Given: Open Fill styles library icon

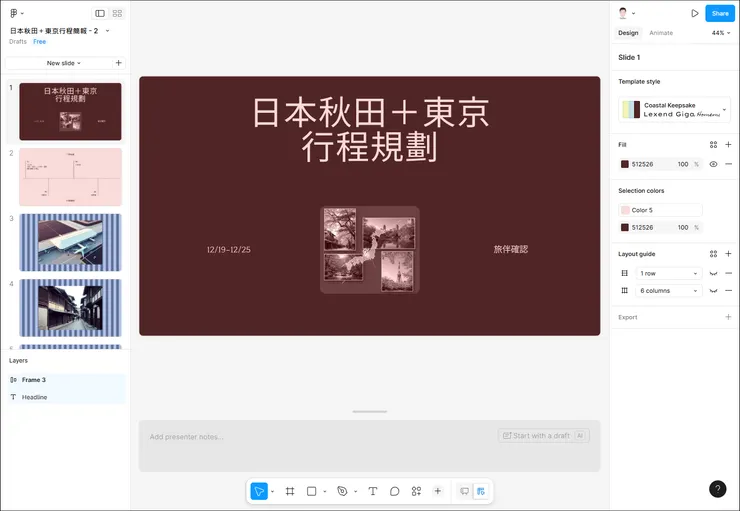Looking at the screenshot, I should coord(713,145).
